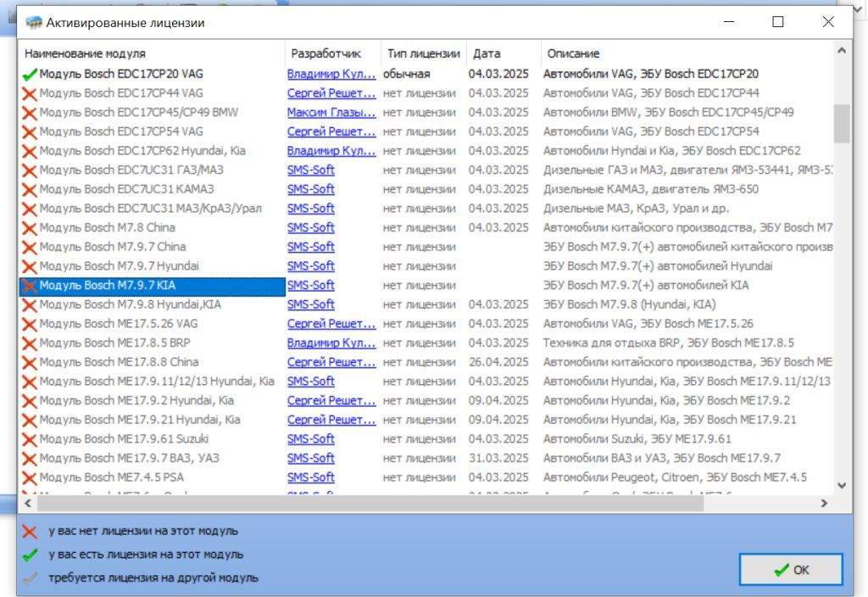Confirm the dialog with the OK button

tap(791, 569)
